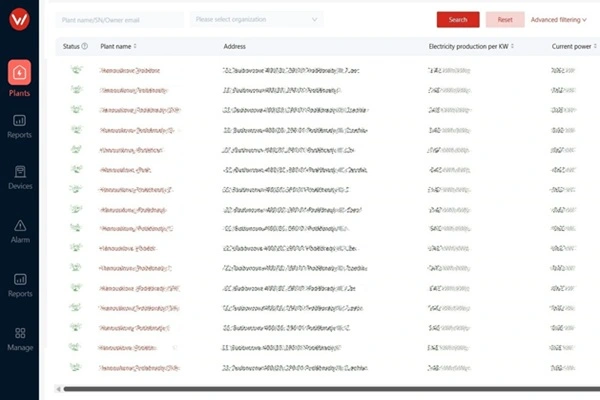The width and height of the screenshot is (600, 400).
Task: Open the Reports item directly above Manage
Action: click(20, 286)
